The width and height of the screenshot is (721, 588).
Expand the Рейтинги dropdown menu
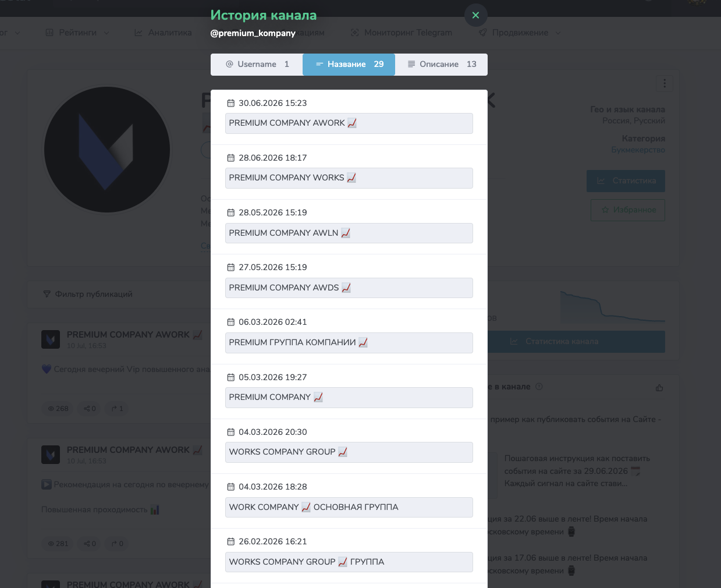tap(77, 33)
